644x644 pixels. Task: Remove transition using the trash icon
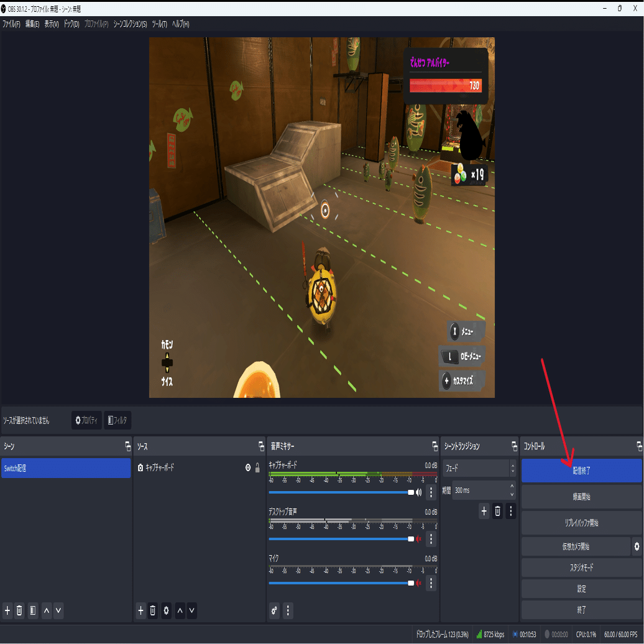(497, 511)
